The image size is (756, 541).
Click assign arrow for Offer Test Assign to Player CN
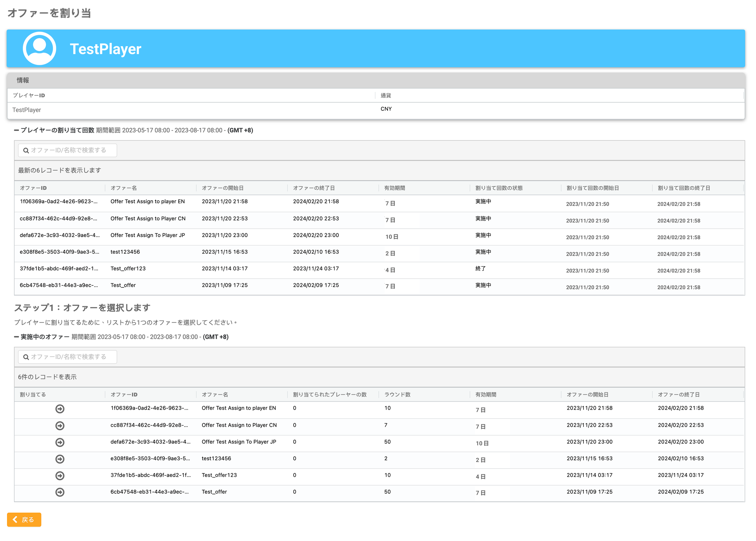click(60, 426)
